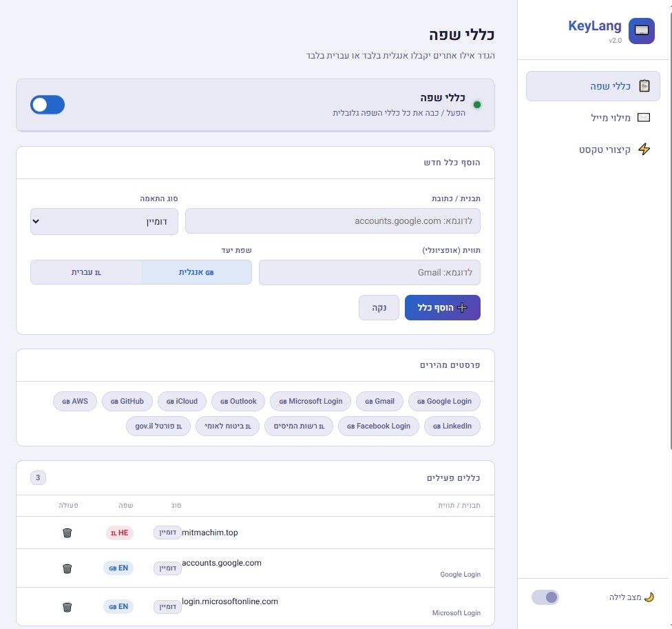Toggle the מצב לילה night mode switch
Viewport: 672px width, 629px height.
(545, 597)
